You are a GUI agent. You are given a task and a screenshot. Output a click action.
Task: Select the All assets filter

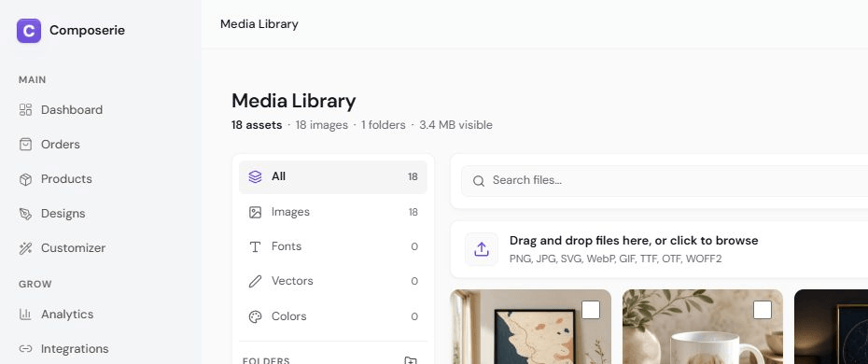pyautogui.click(x=333, y=177)
